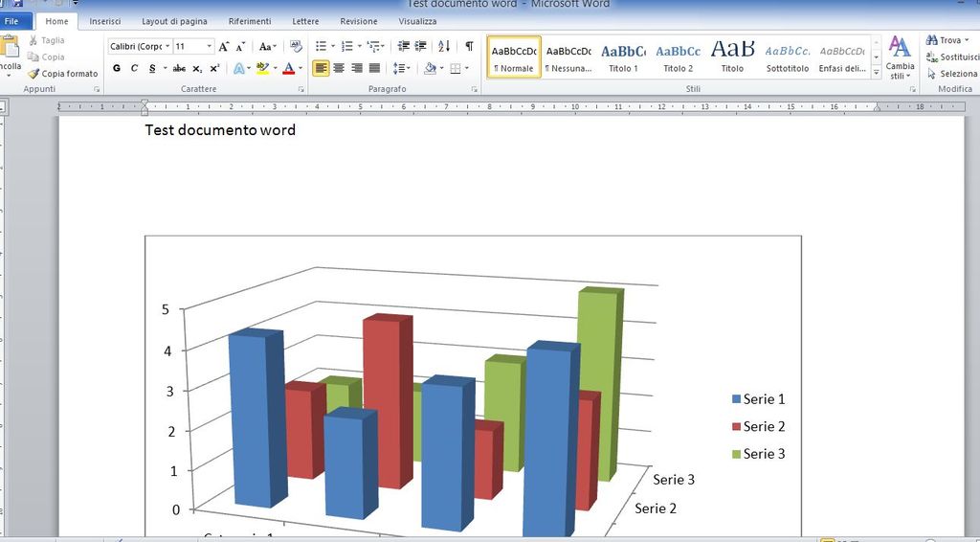The height and width of the screenshot is (542, 980).
Task: Click the Copia formato paintbrush button
Action: coord(62,74)
